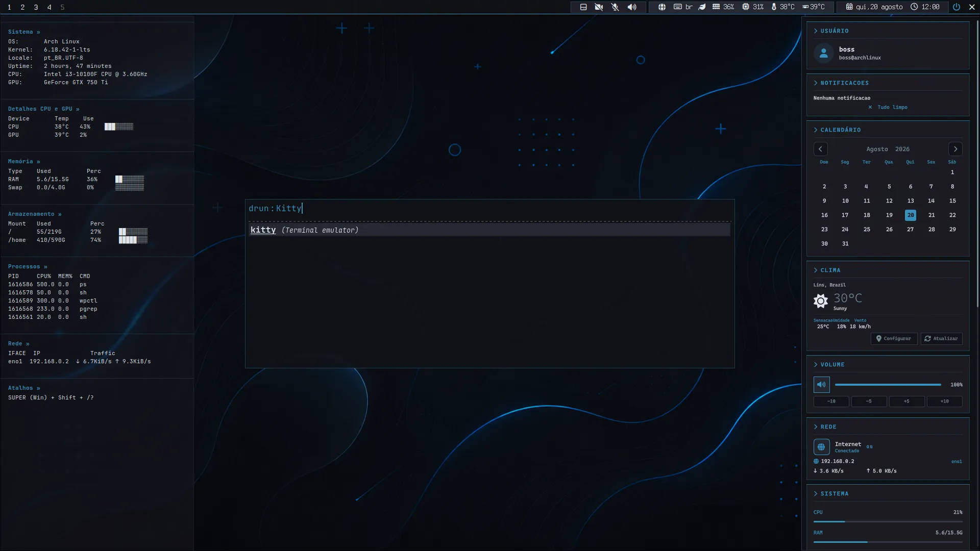Screen dimensions: 980x551
Task: Click the small globe beside 192.168.0.2
Action: pyautogui.click(x=816, y=461)
